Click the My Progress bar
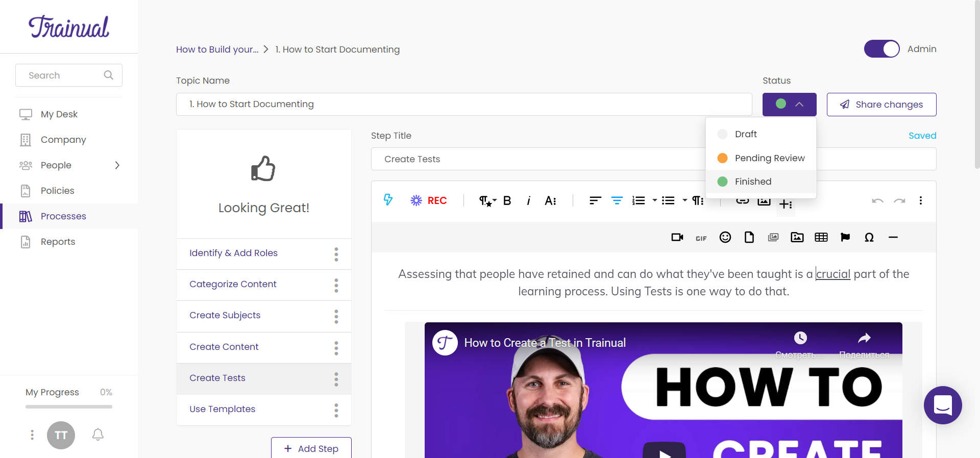 (69, 406)
